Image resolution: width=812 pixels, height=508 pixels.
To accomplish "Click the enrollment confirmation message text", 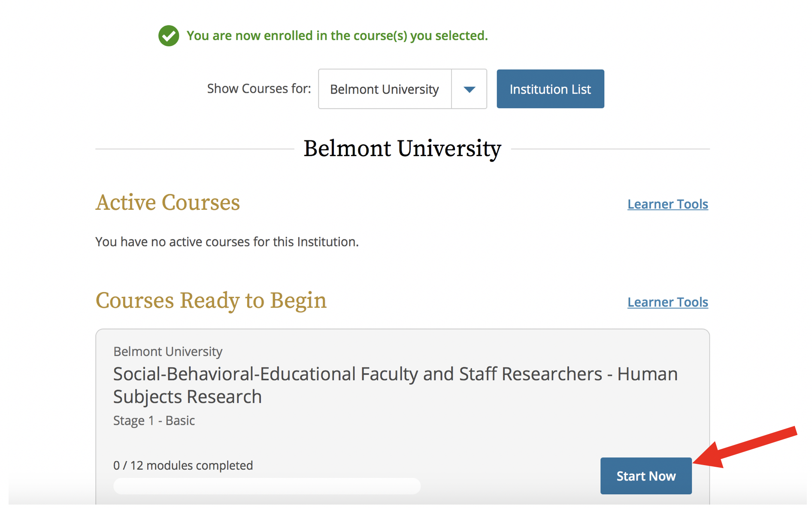I will point(337,36).
